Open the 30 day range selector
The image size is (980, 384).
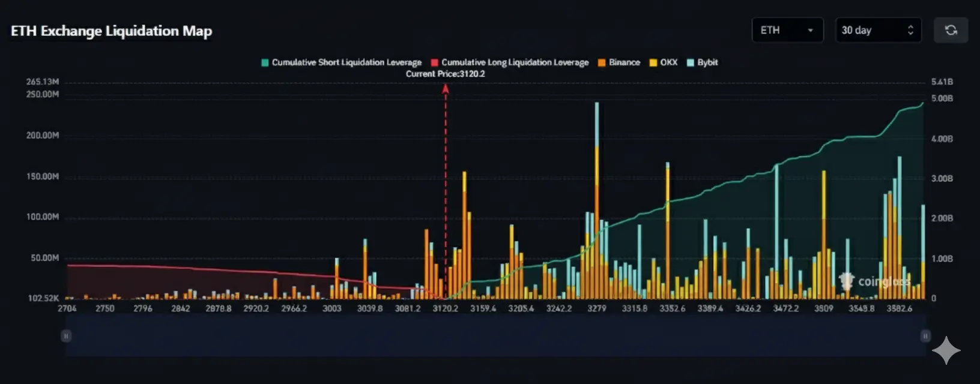tap(878, 30)
